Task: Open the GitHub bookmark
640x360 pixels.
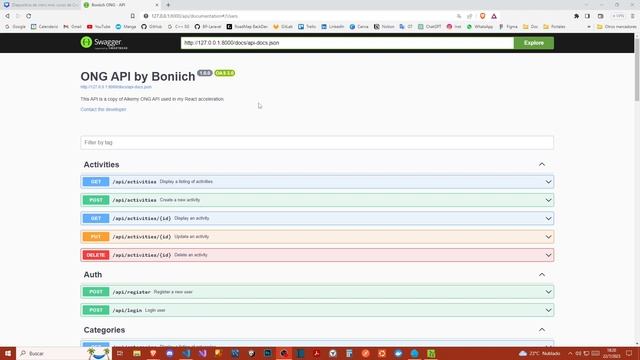Action: 151,27
